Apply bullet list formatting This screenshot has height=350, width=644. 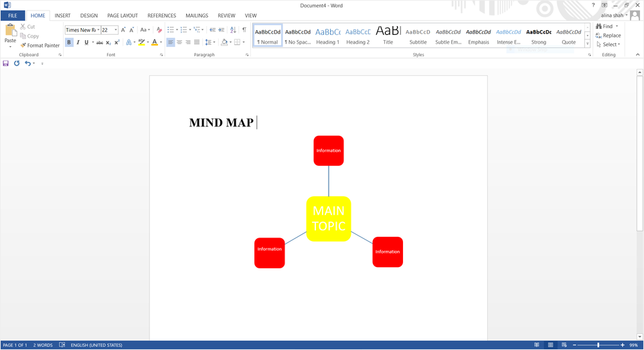tap(171, 30)
